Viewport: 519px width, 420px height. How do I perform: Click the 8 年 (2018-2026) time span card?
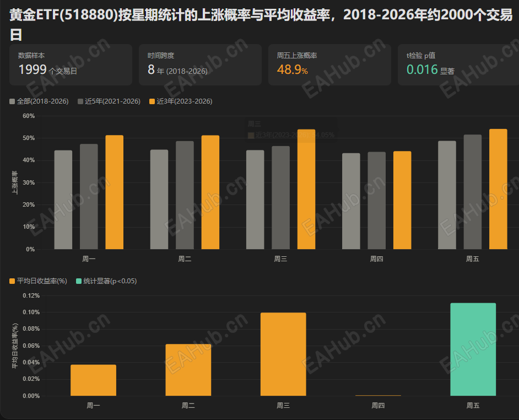click(200, 65)
